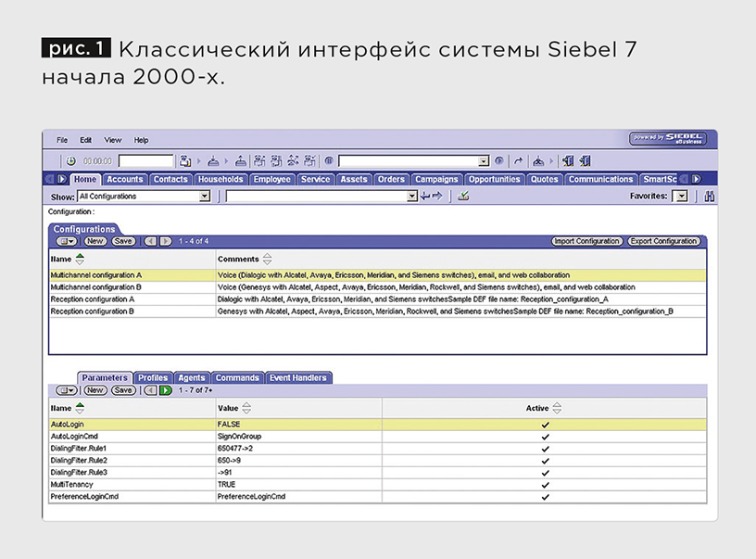Open the File menu
Image resolution: width=756 pixels, height=559 pixels.
(x=62, y=140)
